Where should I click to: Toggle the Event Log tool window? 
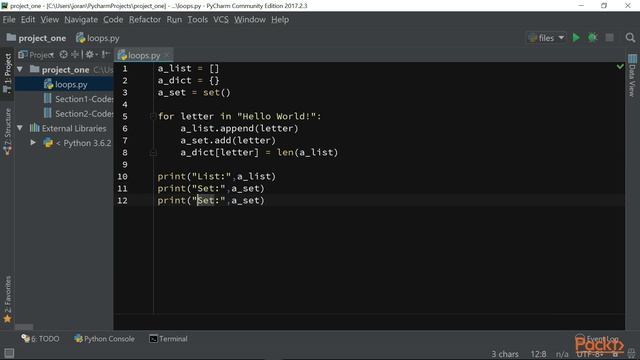pos(597,339)
